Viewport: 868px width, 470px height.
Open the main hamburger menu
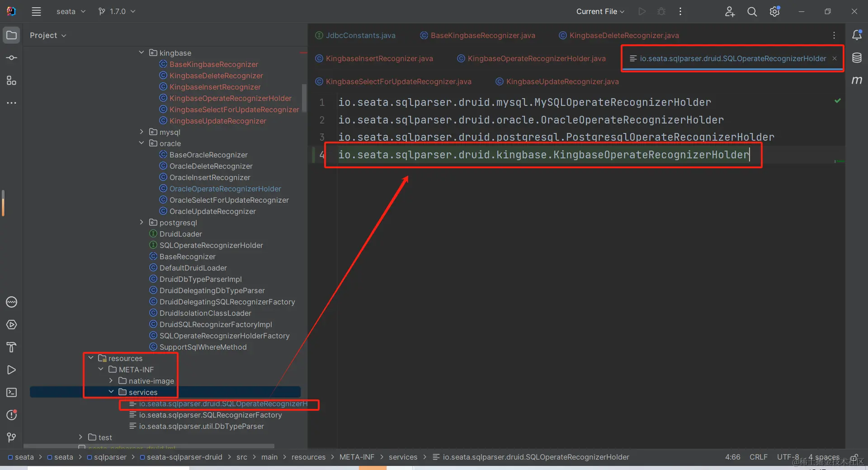pos(37,12)
